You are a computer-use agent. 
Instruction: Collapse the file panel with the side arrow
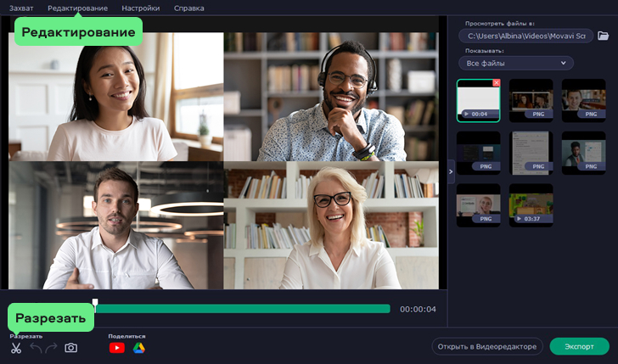point(451,171)
